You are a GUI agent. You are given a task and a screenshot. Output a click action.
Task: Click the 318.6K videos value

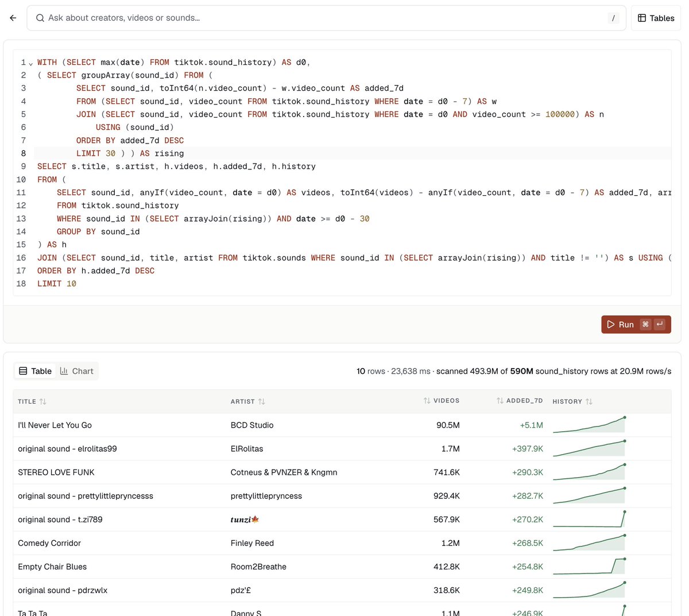pos(447,590)
